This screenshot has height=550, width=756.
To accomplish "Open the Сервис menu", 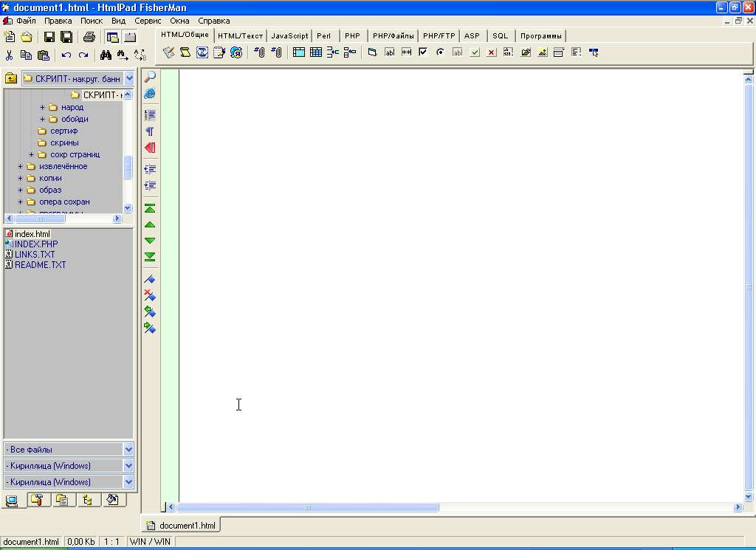I will pyautogui.click(x=148, y=21).
